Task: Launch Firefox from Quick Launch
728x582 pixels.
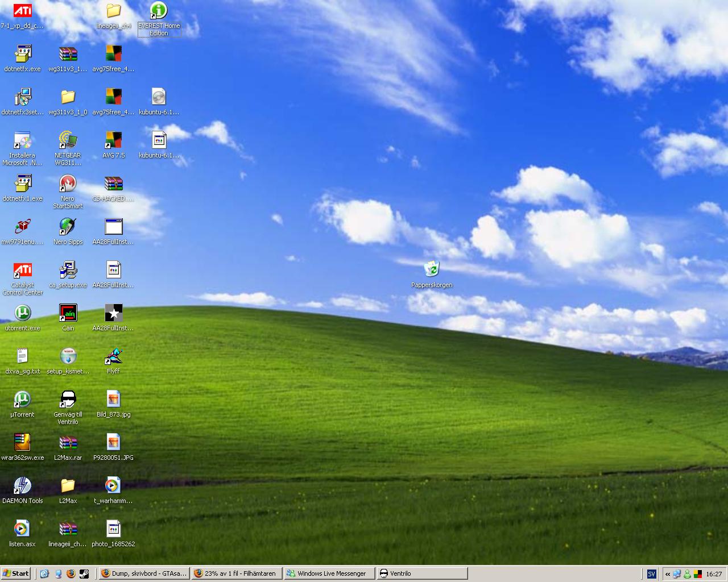Action: pos(71,573)
